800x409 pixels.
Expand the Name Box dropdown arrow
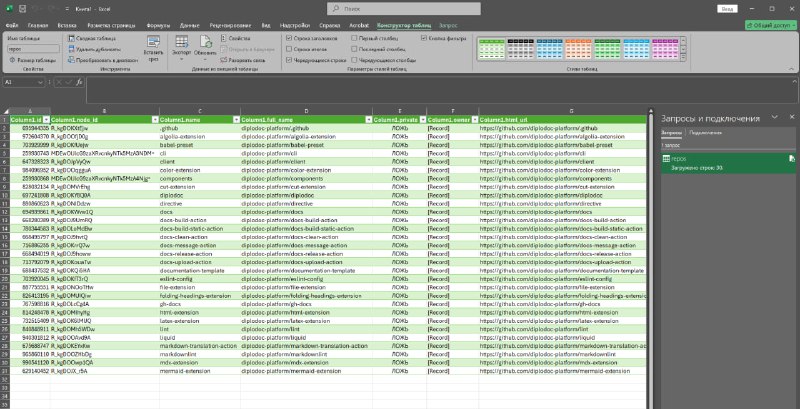[40, 82]
